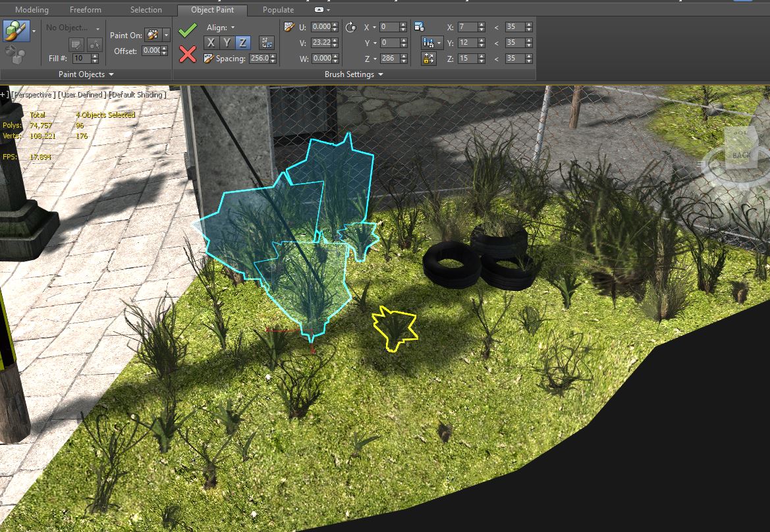Click the Fill # input field
770x532 pixels.
coord(81,59)
